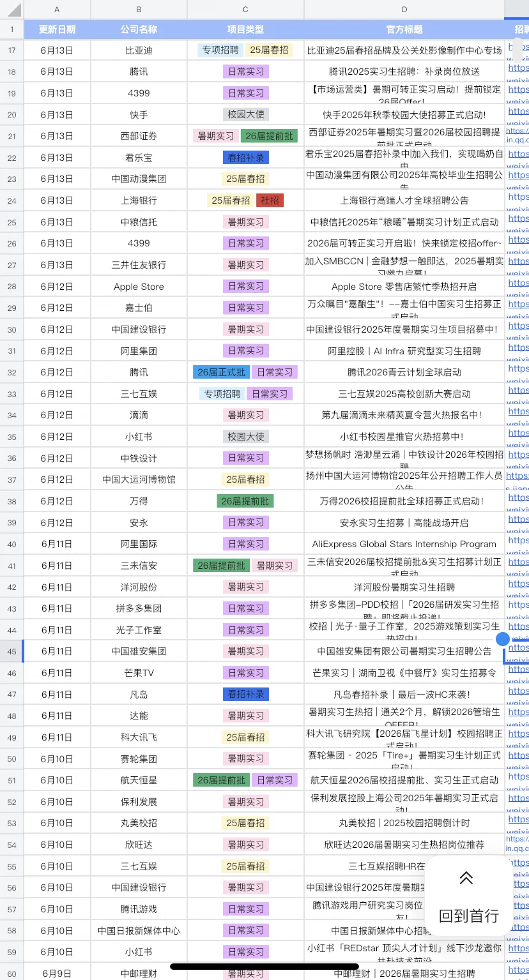Click the 达能 company cell
Image resolution: width=529 pixels, height=980 pixels.
pyautogui.click(x=139, y=716)
